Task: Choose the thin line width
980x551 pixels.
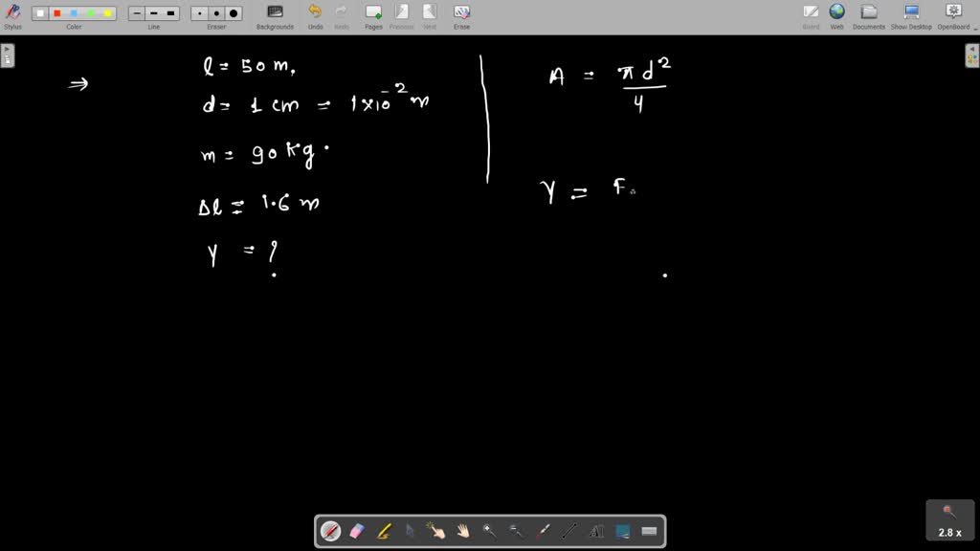Action: point(137,13)
